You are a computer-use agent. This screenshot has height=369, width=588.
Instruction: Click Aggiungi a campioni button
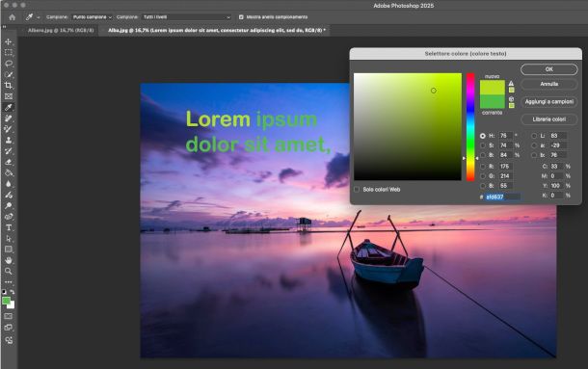549,101
